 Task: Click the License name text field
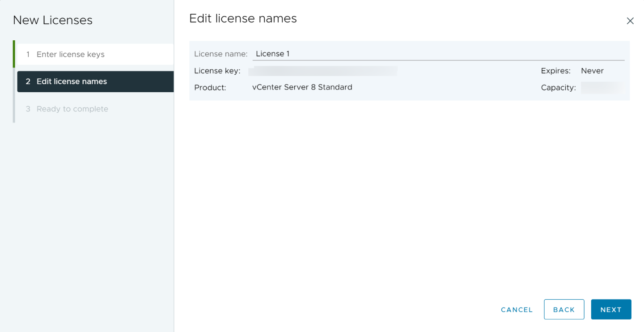tap(438, 54)
